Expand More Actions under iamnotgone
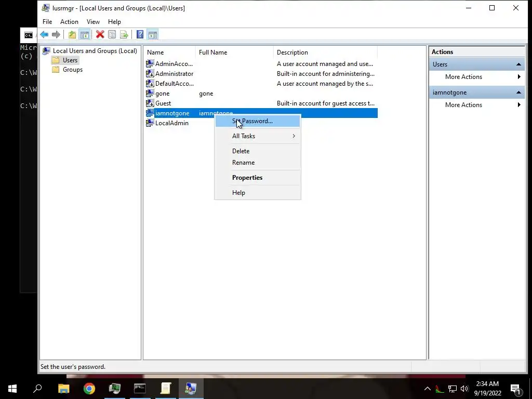Screen dimensions: 532x399 [x=477, y=105]
